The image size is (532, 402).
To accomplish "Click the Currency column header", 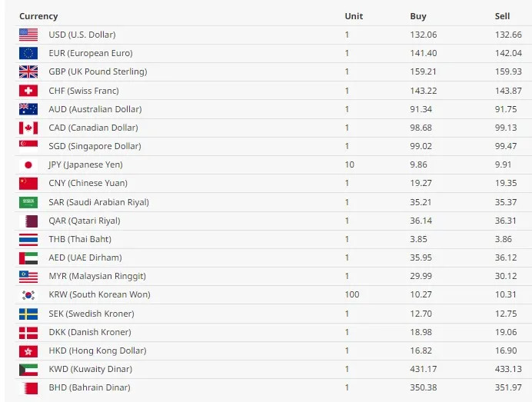I will tap(38, 16).
